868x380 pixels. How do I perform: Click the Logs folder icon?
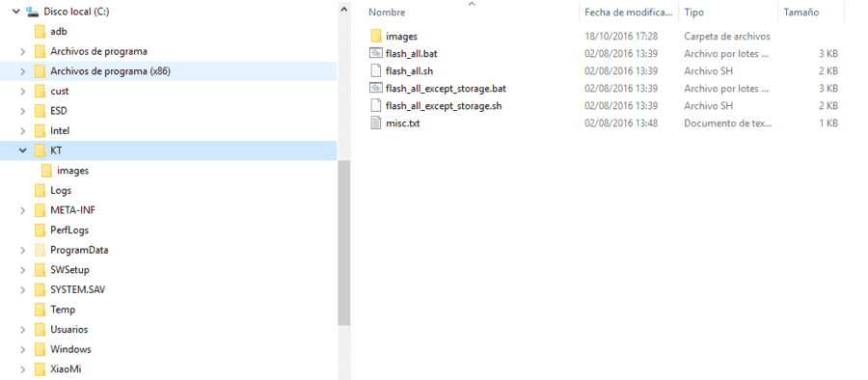point(40,191)
